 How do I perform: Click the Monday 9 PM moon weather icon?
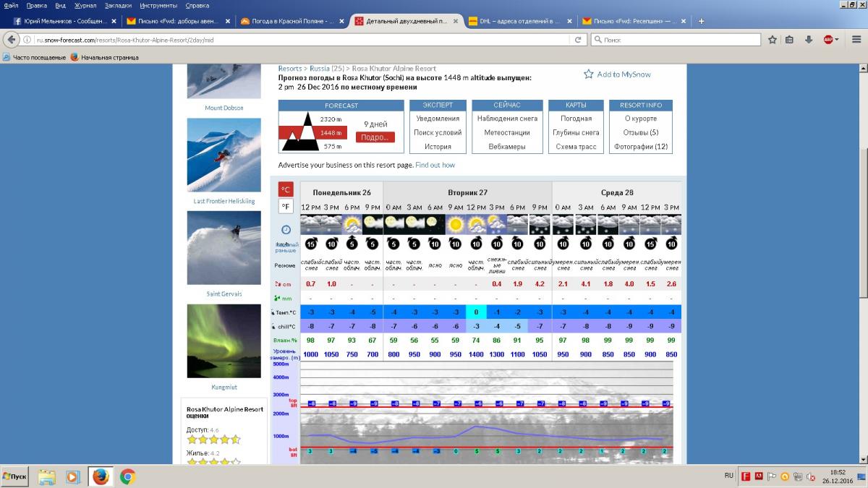pyautogui.click(x=373, y=223)
